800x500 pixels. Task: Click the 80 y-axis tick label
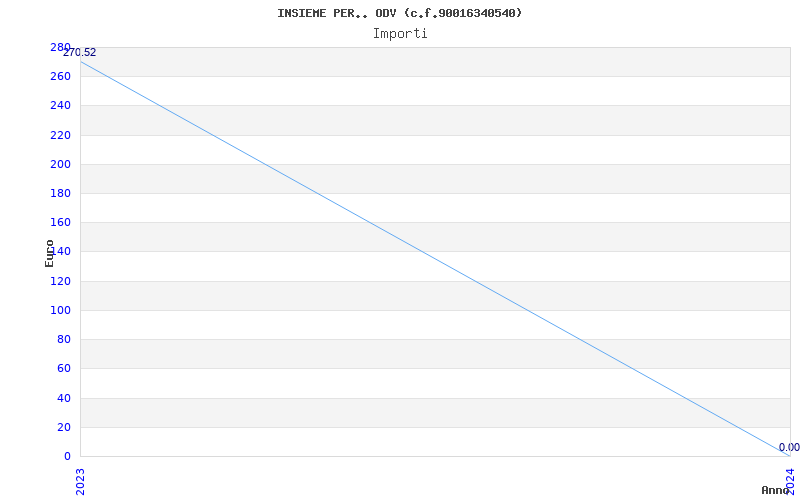(63, 339)
